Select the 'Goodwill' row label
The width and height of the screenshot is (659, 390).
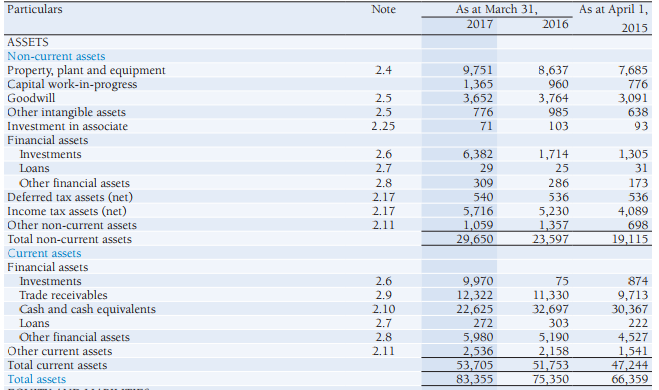31,98
